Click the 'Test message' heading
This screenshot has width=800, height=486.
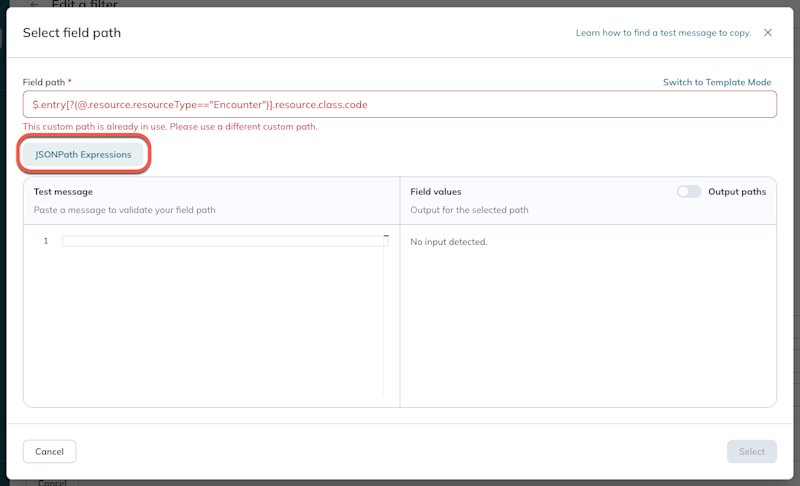pos(63,192)
